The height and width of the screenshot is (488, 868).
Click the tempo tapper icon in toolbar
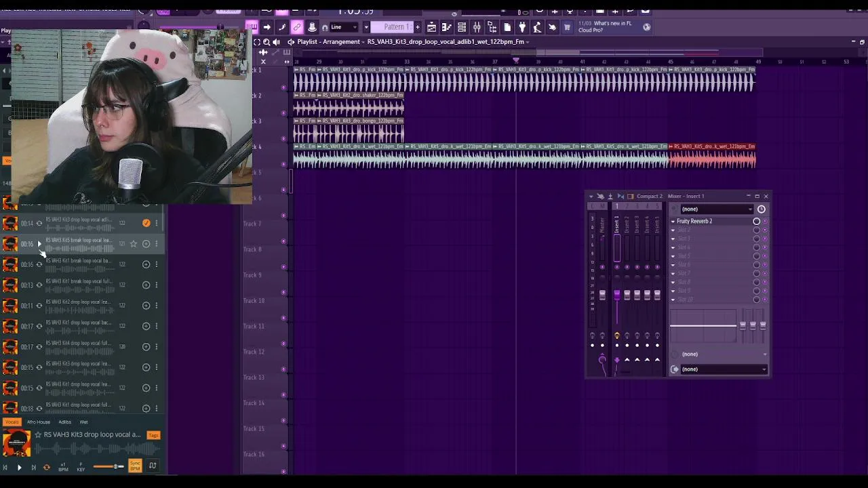tap(537, 27)
